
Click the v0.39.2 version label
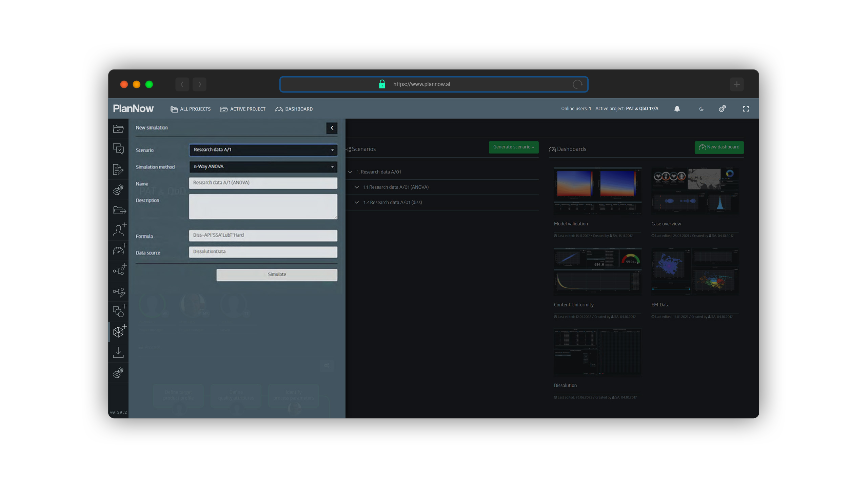coord(118,412)
